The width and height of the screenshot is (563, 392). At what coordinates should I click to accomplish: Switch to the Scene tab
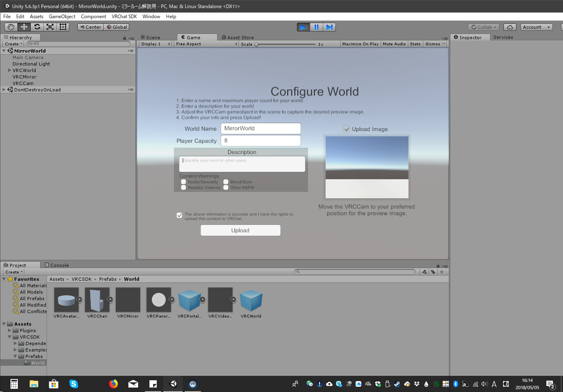point(150,37)
